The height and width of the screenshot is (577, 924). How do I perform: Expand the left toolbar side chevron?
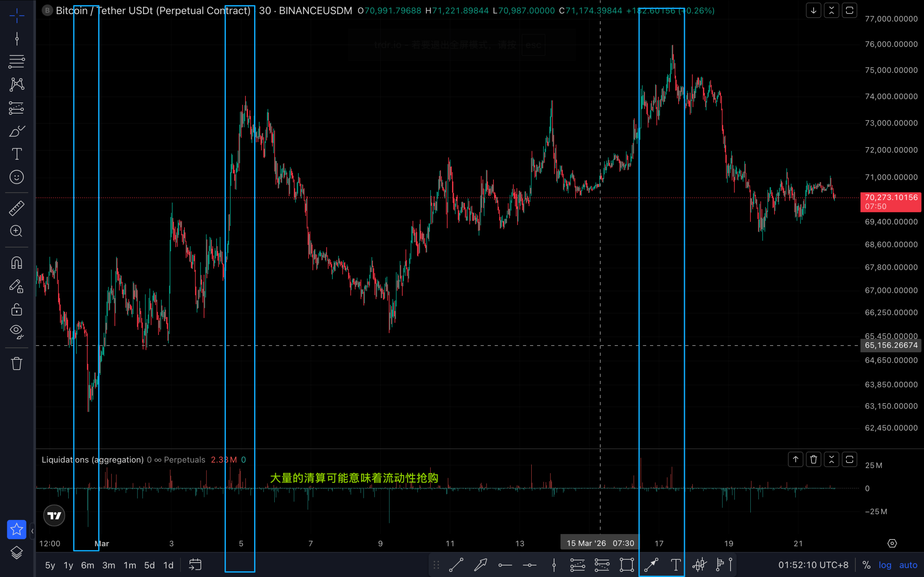pos(32,531)
